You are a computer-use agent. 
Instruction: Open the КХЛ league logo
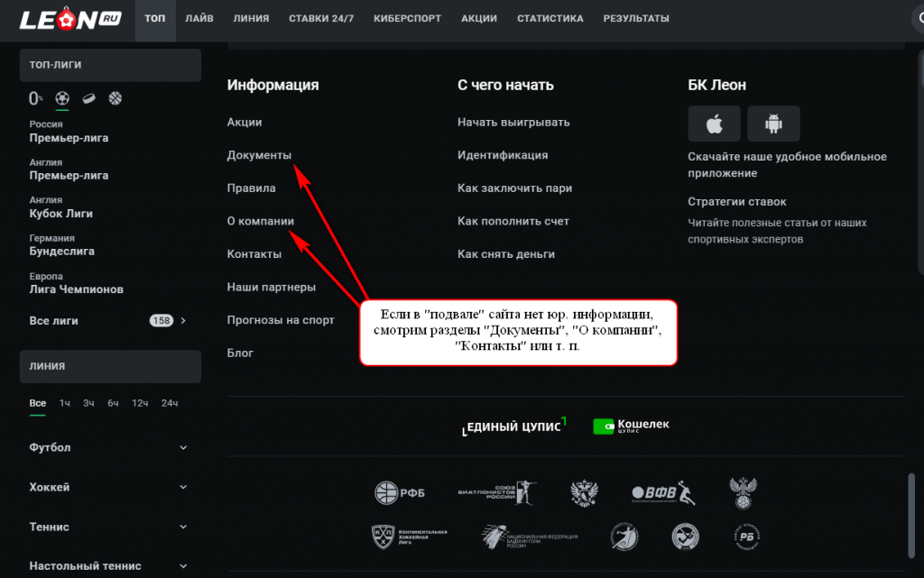(x=410, y=537)
